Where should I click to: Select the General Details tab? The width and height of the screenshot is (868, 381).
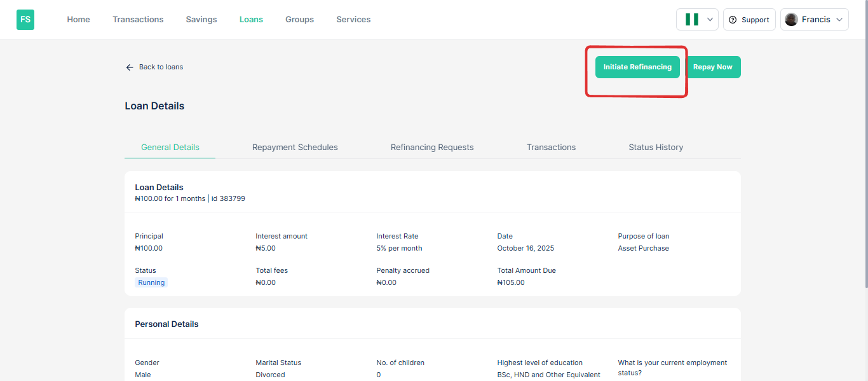click(170, 148)
